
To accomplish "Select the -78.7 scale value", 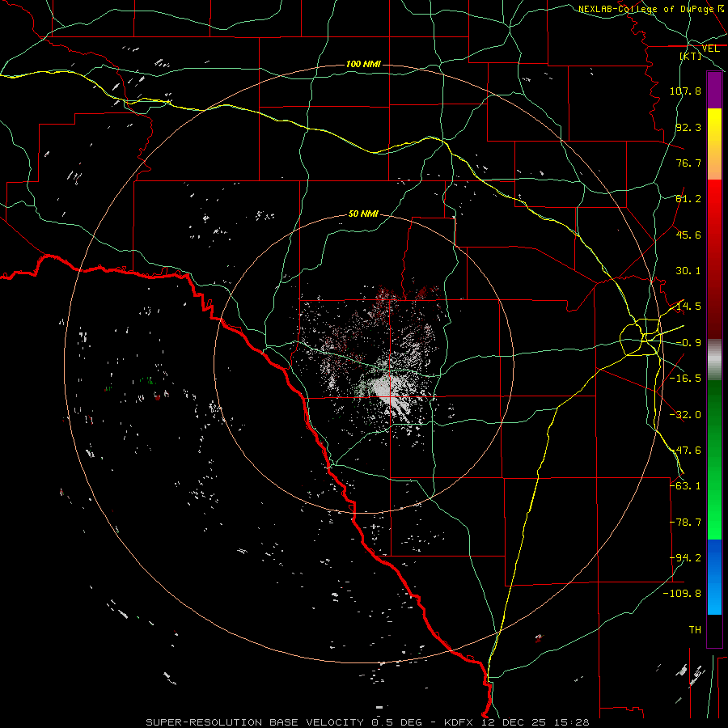I will [685, 523].
